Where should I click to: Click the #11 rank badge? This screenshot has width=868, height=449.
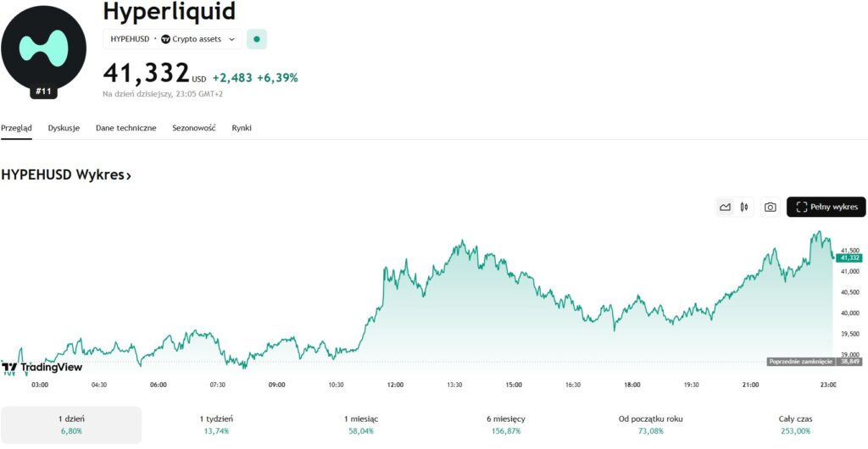click(x=44, y=91)
